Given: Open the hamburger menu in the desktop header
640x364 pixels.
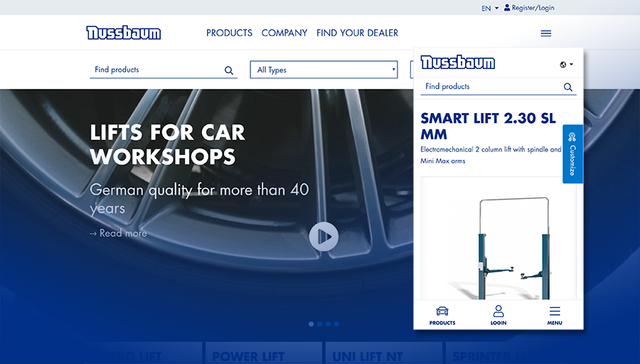Looking at the screenshot, I should pos(545,33).
